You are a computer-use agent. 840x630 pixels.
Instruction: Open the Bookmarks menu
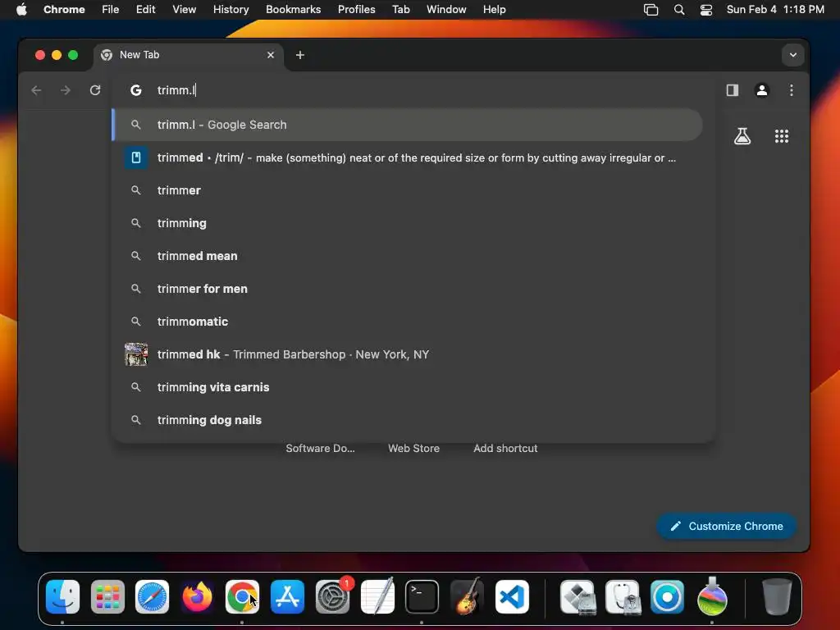(x=293, y=10)
